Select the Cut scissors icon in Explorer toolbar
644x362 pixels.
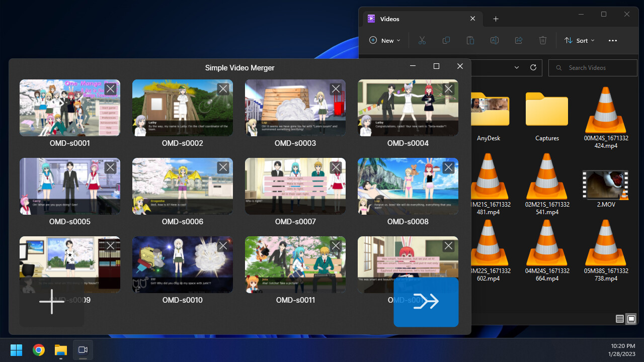coord(422,40)
